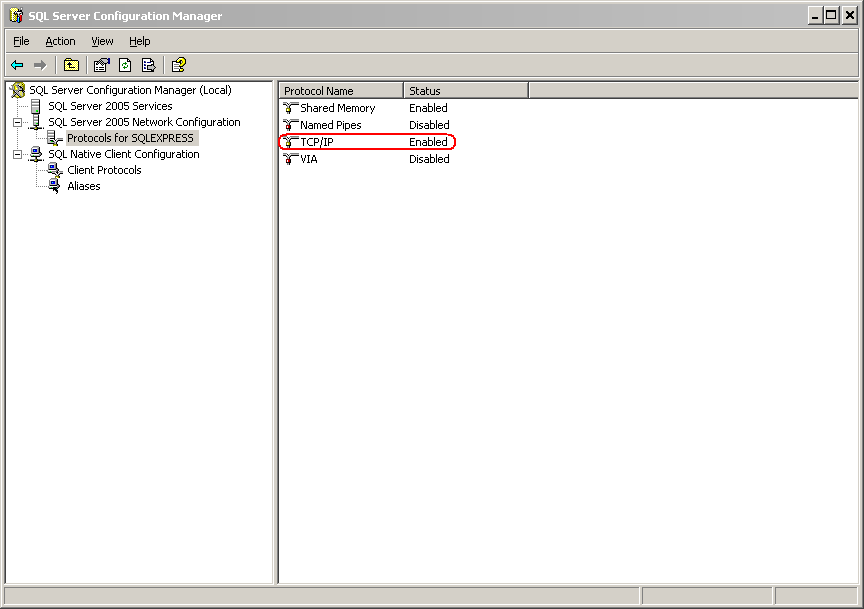This screenshot has height=609, width=864.
Task: Minimize the Configuration Manager window
Action: tap(816, 15)
